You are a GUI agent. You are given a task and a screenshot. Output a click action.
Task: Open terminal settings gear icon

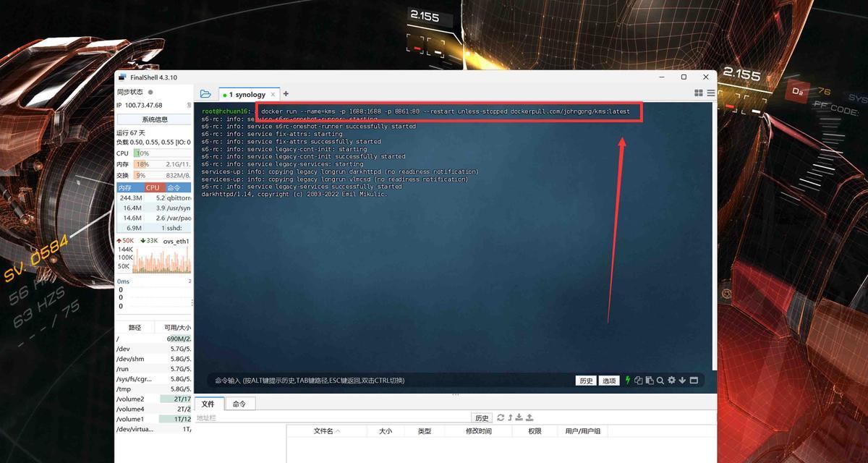[671, 380]
